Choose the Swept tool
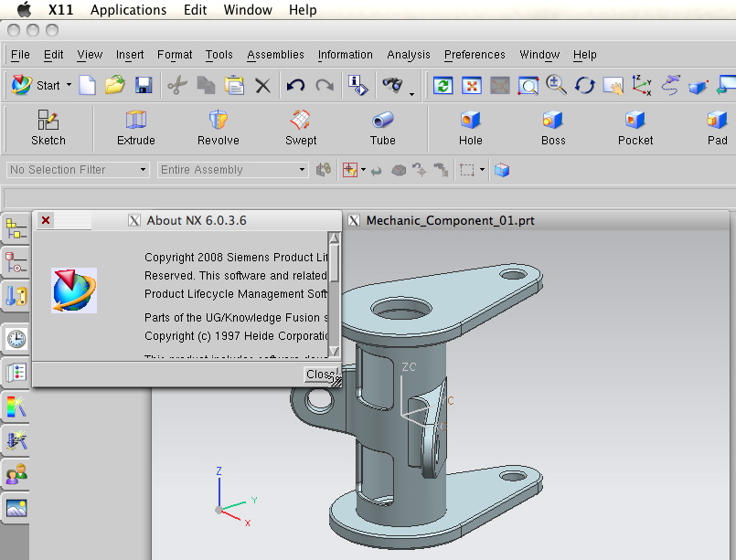The height and width of the screenshot is (560, 736). pyautogui.click(x=300, y=127)
